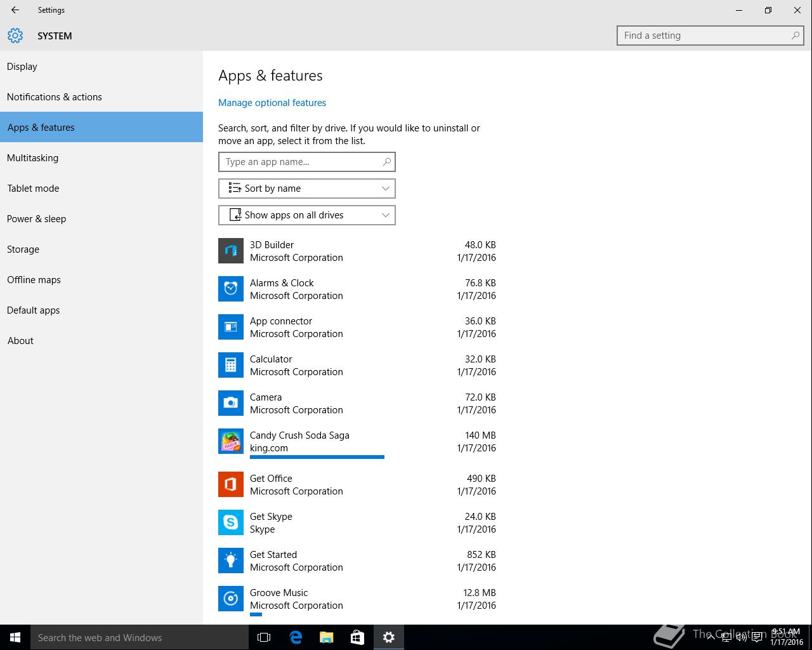812x650 pixels.
Task: Click the 12.8 MB size value
Action: [x=480, y=592]
